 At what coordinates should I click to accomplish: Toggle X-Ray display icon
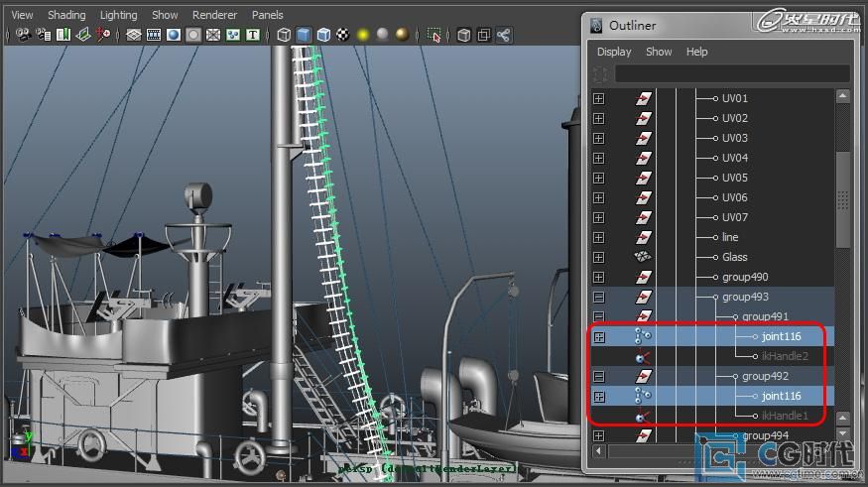[464, 35]
